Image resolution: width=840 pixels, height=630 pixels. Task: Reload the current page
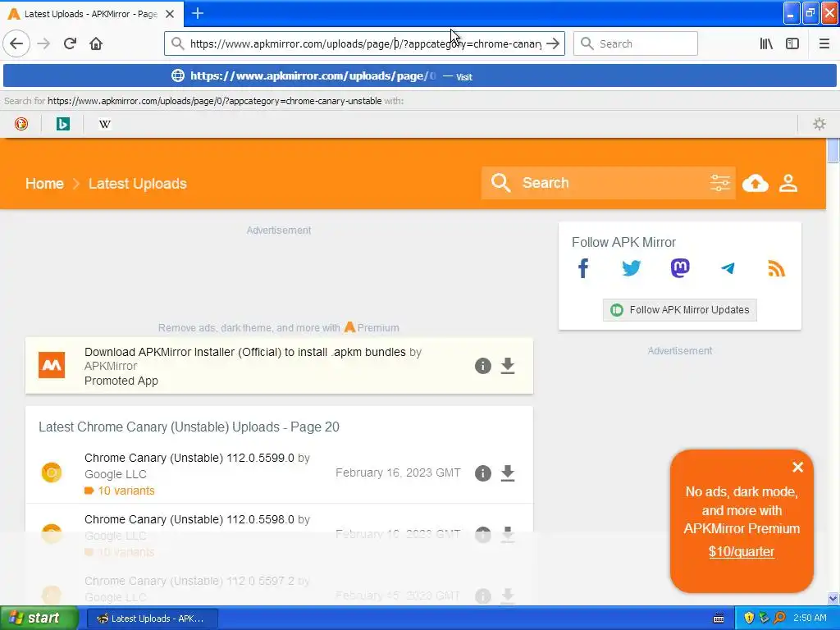coord(71,43)
